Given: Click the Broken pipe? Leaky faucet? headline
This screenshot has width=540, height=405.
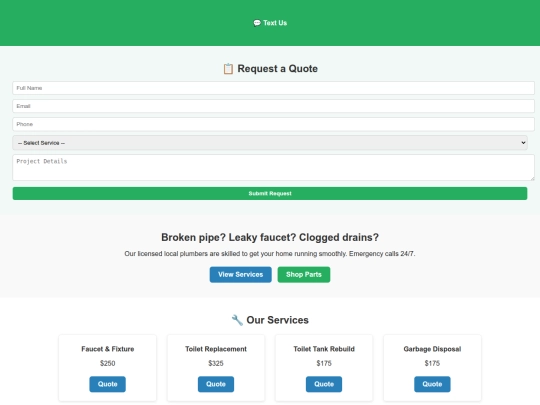Looking at the screenshot, I should pos(270,237).
